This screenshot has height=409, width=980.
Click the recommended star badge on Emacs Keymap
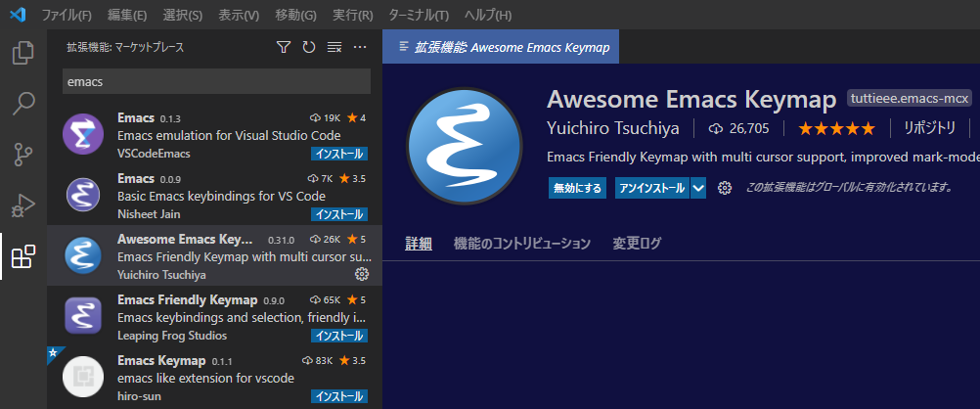[x=53, y=352]
